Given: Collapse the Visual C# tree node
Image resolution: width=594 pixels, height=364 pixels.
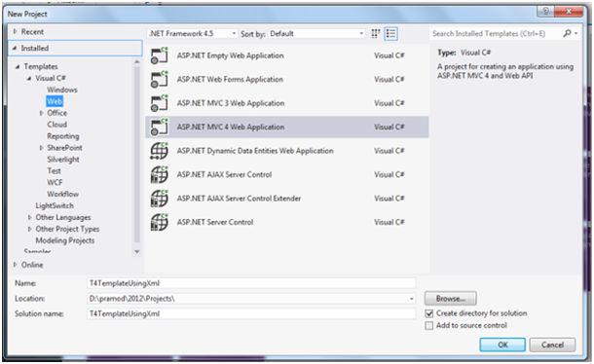Looking at the screenshot, I should [x=29, y=79].
